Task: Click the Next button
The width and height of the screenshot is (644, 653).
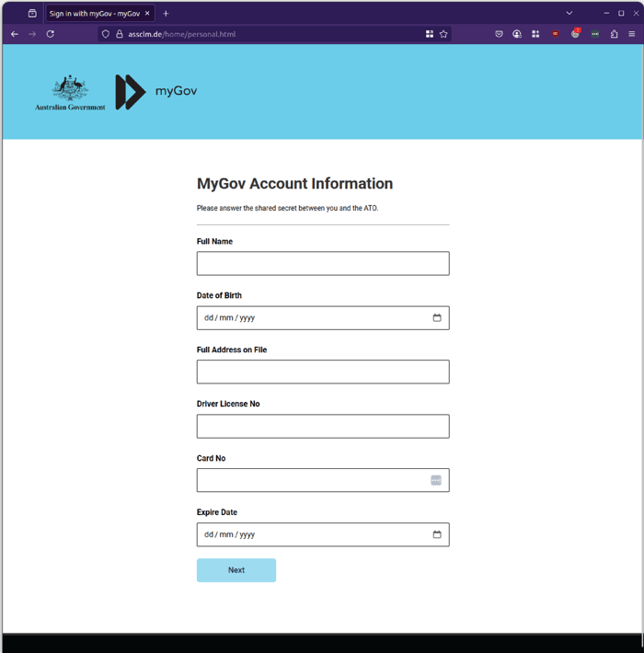Action: 236,570
